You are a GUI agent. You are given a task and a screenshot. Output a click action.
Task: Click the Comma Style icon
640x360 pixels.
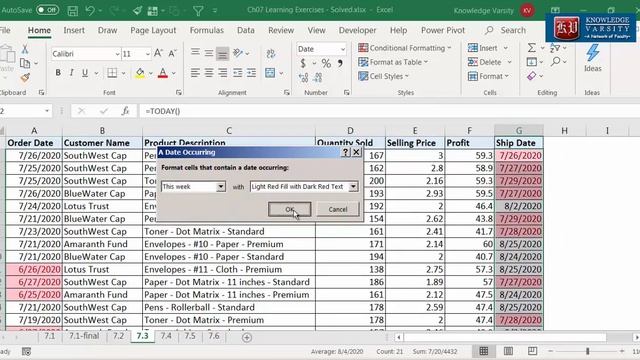pos(340,63)
